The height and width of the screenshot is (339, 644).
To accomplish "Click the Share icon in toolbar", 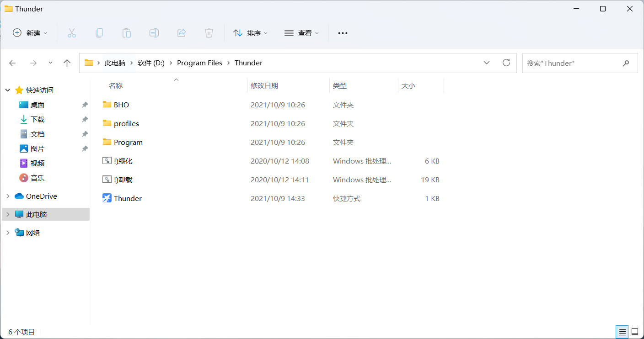I will pyautogui.click(x=182, y=33).
